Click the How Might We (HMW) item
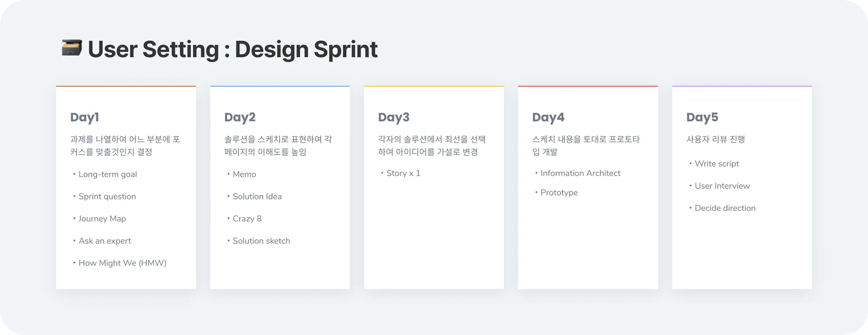This screenshot has width=868, height=335. (x=122, y=263)
